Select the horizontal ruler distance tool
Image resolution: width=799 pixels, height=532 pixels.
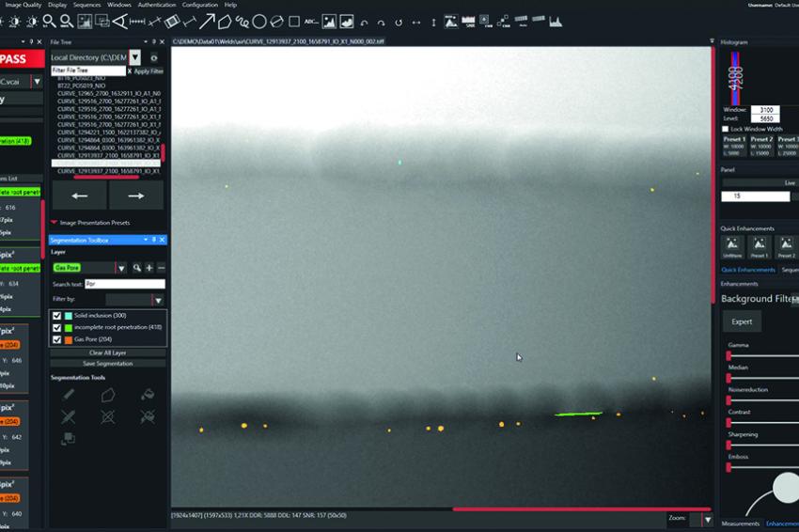[137, 22]
